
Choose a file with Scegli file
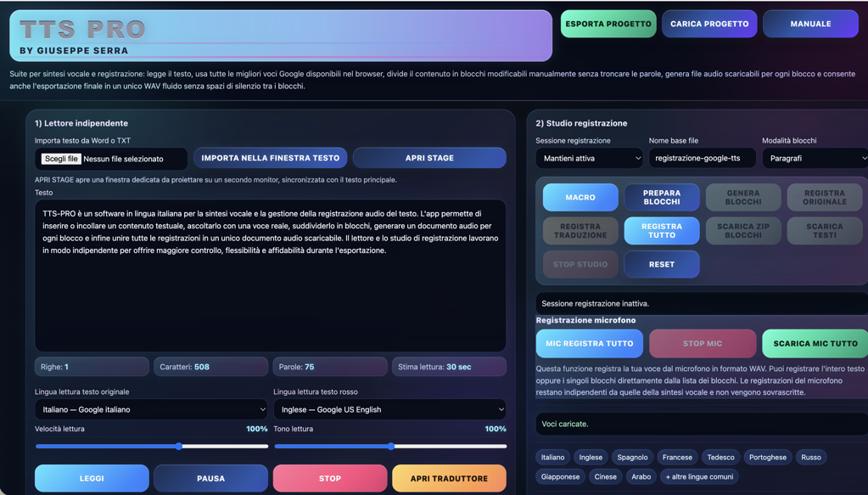(x=61, y=159)
